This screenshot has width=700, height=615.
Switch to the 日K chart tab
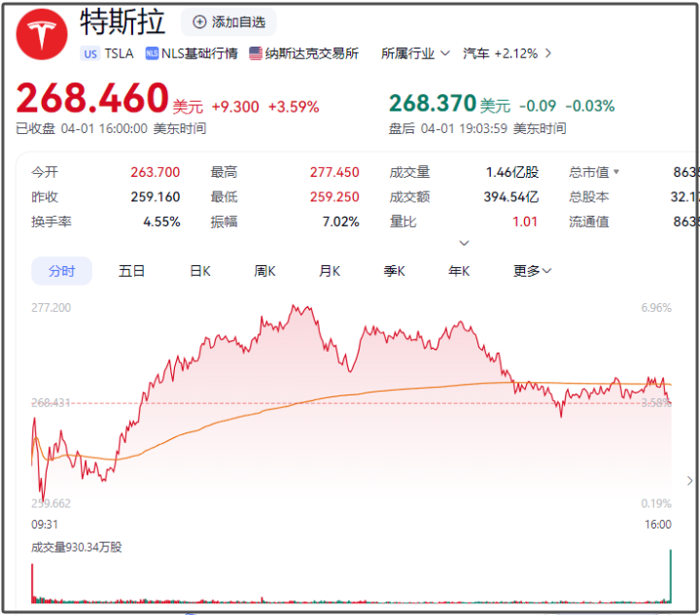pos(200,271)
